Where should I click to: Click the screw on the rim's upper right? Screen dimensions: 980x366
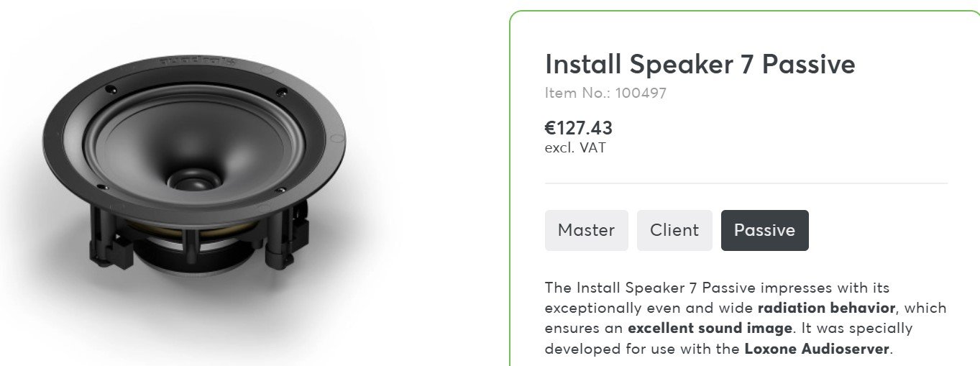(281, 91)
